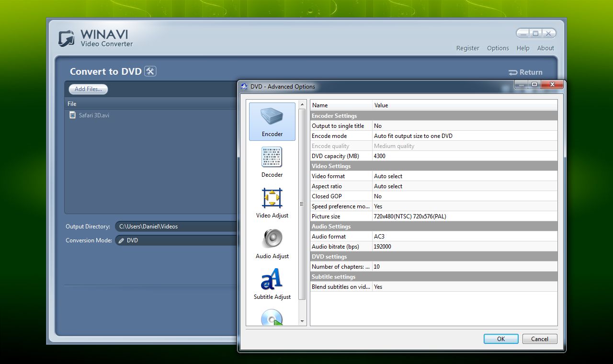Close the DVD Advanced Options dialog
The height and width of the screenshot is (364, 613).
(x=552, y=85)
